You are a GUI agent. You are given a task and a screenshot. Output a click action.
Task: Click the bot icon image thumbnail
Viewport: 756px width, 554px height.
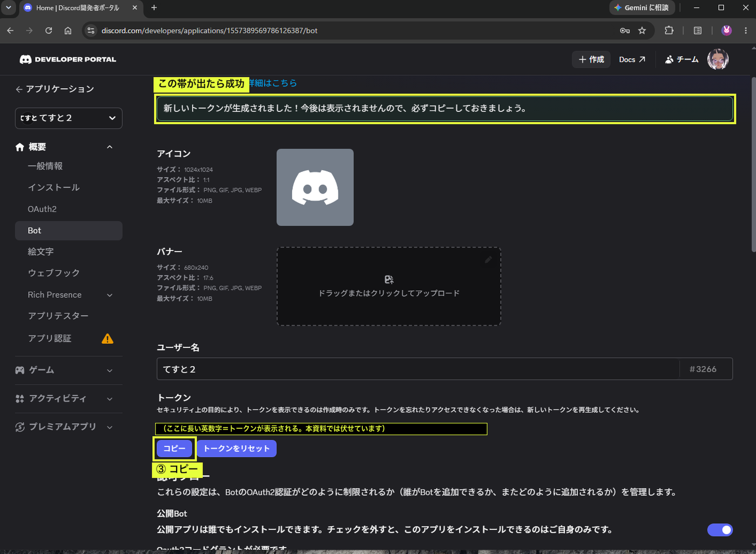pyautogui.click(x=315, y=188)
